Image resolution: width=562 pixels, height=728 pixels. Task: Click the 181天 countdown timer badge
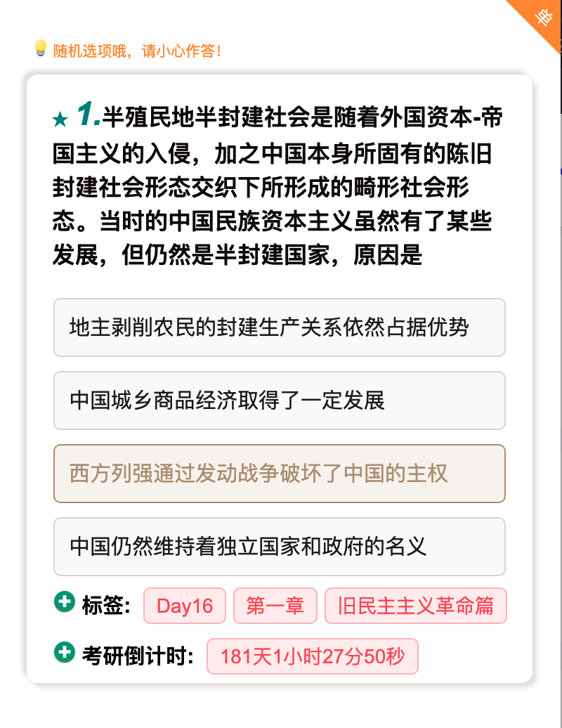pos(313,656)
